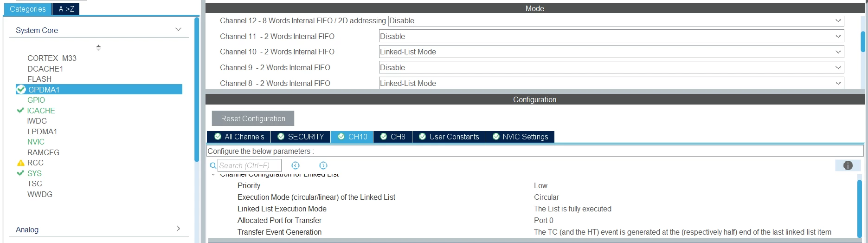Open the SECURITY tab
The width and height of the screenshot is (868, 243).
(x=301, y=137)
